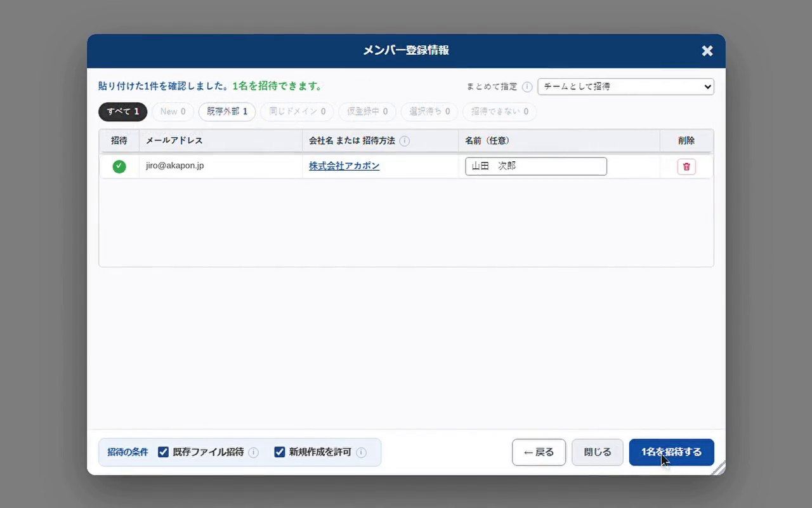The image size is (812, 508).
Task: Click the 1名を招待する button
Action: tap(672, 452)
